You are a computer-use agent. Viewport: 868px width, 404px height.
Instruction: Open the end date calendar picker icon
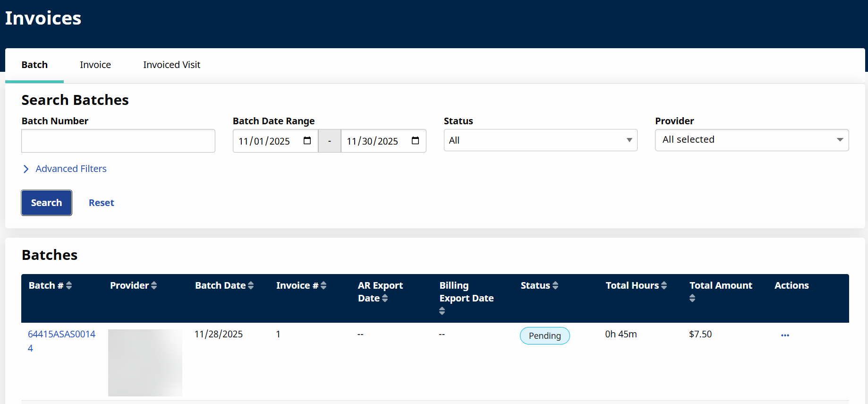415,141
